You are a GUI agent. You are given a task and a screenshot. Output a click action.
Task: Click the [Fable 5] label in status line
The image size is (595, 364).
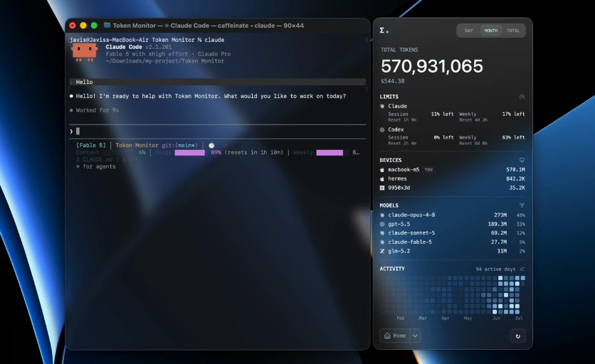click(91, 145)
